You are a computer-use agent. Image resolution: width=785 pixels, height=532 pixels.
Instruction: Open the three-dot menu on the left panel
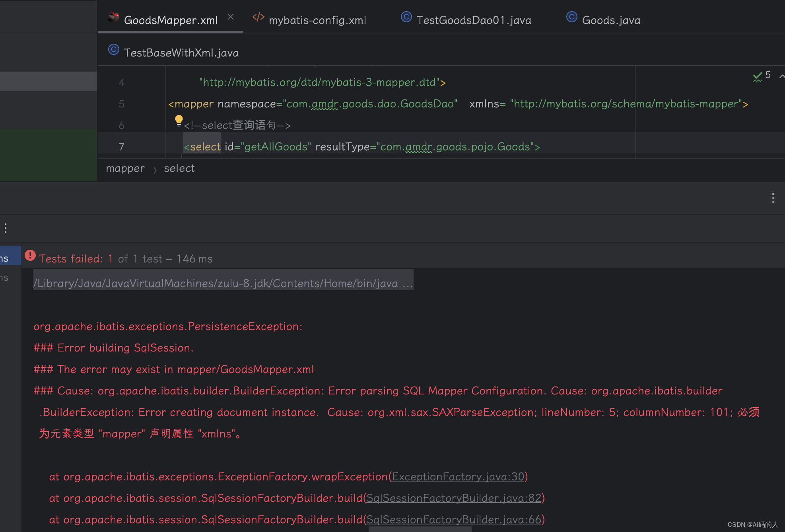pos(6,228)
